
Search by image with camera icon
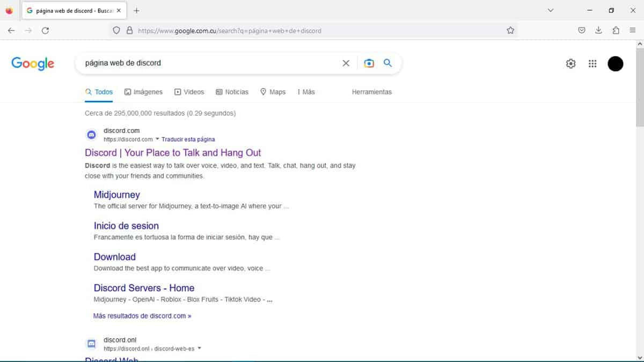coord(369,63)
